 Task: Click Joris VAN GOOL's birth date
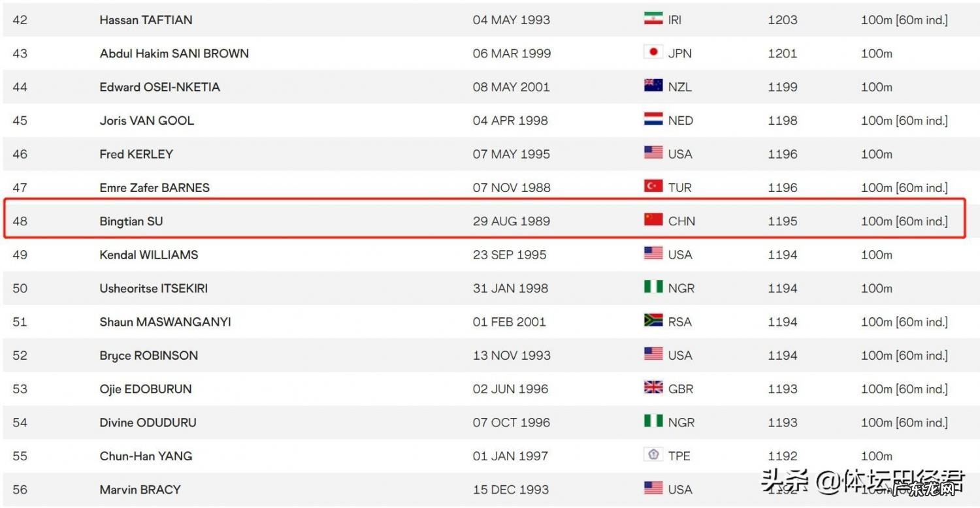pyautogui.click(x=510, y=121)
